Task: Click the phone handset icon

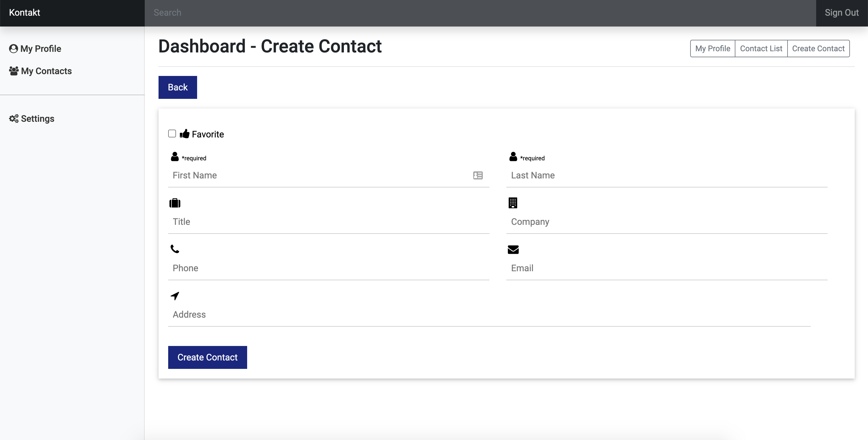Action: (x=175, y=249)
